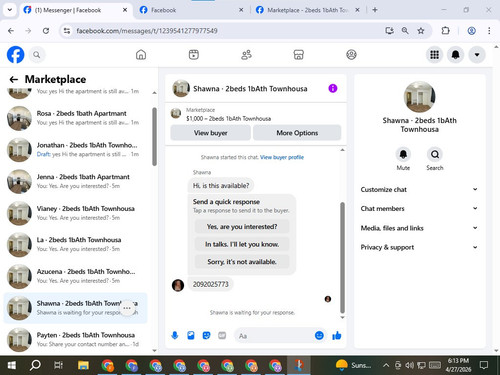Image resolution: width=500 pixels, height=375 pixels.
Task: Open the Jenna 2beds 1bath Apartmant conversation
Action: tap(75, 181)
